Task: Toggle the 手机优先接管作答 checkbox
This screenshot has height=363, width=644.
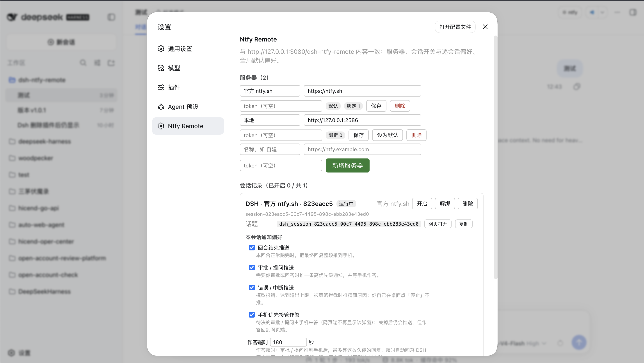Action: pyautogui.click(x=252, y=315)
